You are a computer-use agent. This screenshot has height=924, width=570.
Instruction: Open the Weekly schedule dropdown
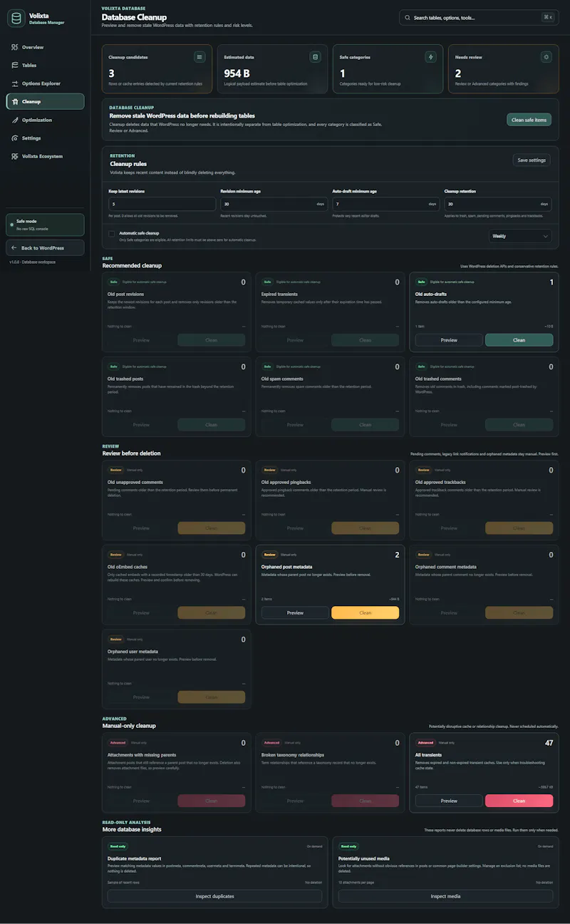[x=520, y=236]
